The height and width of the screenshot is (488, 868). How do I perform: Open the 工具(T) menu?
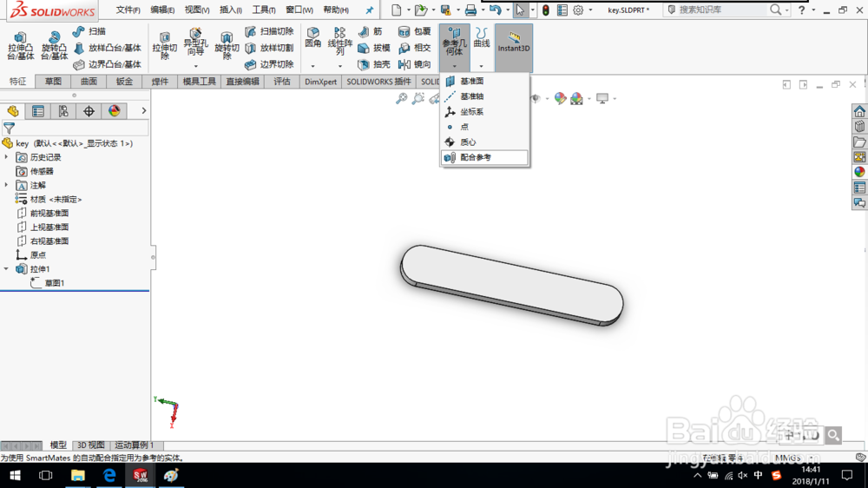(x=264, y=10)
